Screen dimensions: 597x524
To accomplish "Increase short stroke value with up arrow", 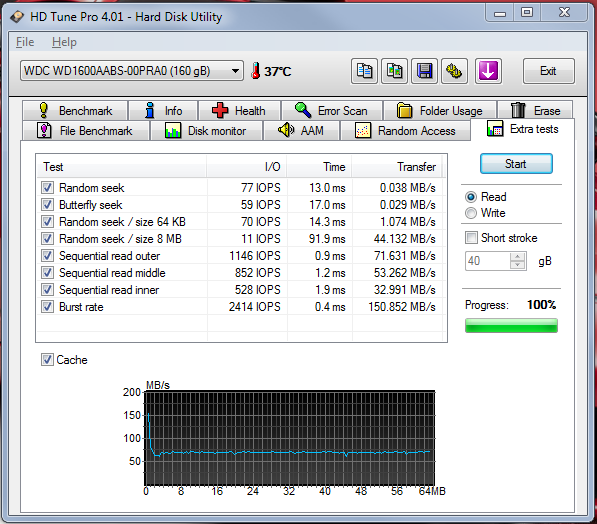I will coord(517,257).
